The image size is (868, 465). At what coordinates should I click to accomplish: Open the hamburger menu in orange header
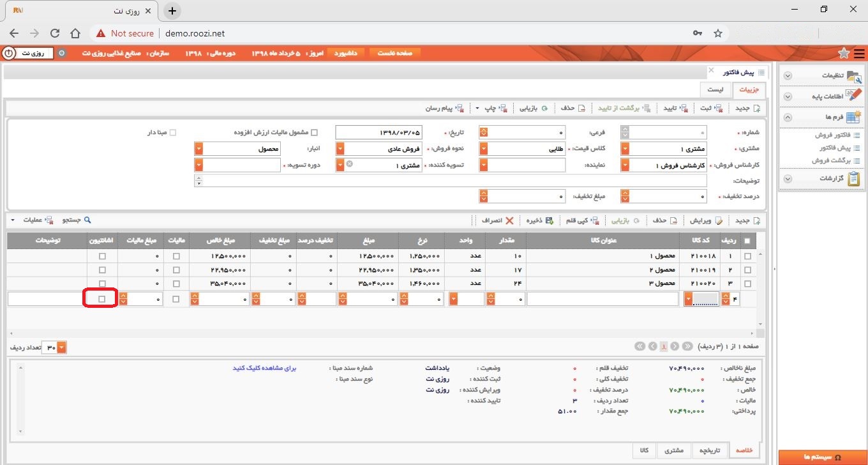pos(859,53)
